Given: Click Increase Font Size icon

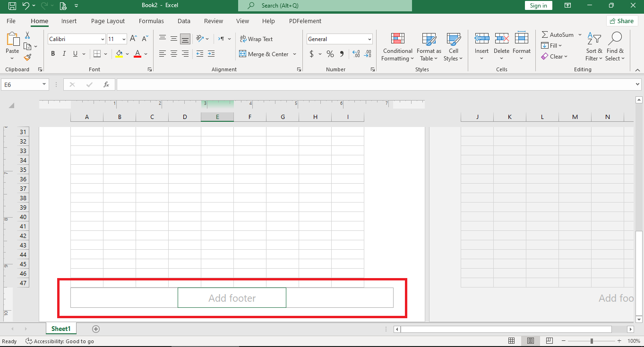Looking at the screenshot, I should (x=133, y=39).
